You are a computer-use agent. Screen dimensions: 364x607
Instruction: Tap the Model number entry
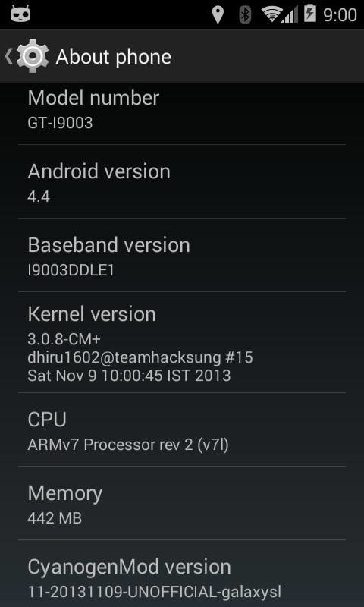click(x=182, y=111)
